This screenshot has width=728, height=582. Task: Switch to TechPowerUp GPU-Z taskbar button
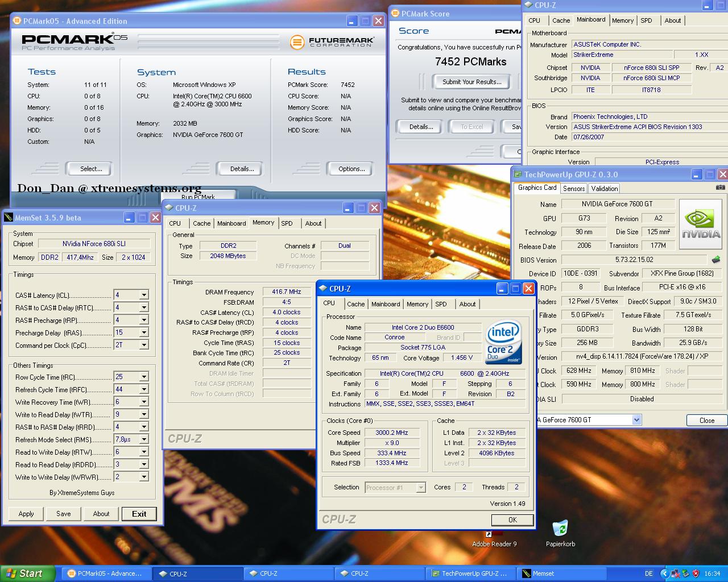470,573
